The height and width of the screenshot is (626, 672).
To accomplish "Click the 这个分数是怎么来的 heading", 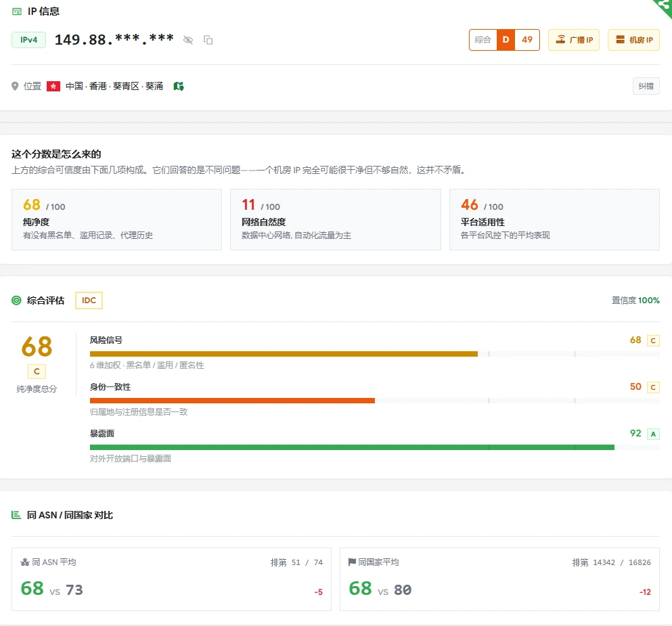I will coord(56,154).
